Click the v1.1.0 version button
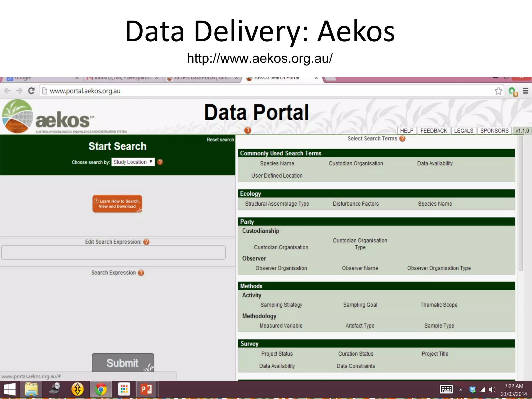This screenshot has width=532, height=399. (522, 131)
